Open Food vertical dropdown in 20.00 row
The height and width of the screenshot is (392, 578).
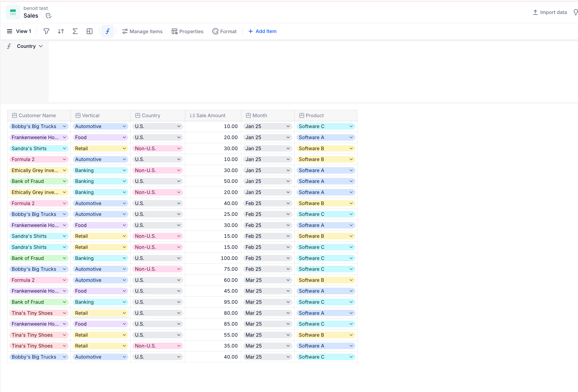pos(101,138)
